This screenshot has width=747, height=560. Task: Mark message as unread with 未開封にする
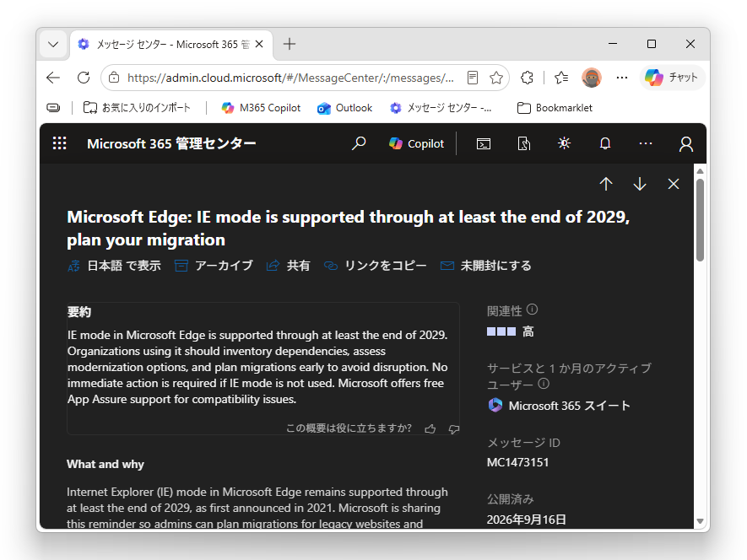click(x=486, y=266)
